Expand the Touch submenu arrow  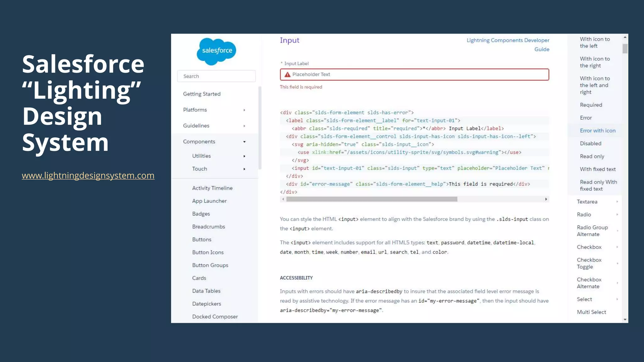244,169
